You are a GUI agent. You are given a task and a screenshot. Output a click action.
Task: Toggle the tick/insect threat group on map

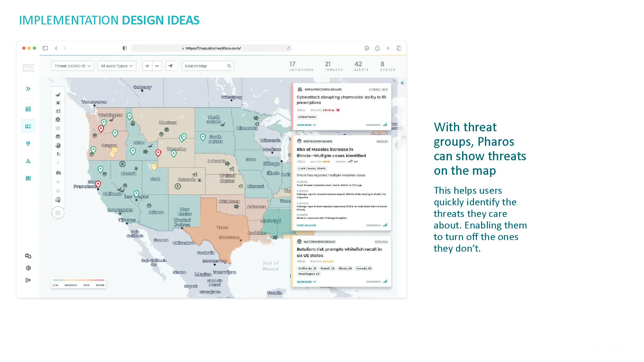tap(58, 103)
